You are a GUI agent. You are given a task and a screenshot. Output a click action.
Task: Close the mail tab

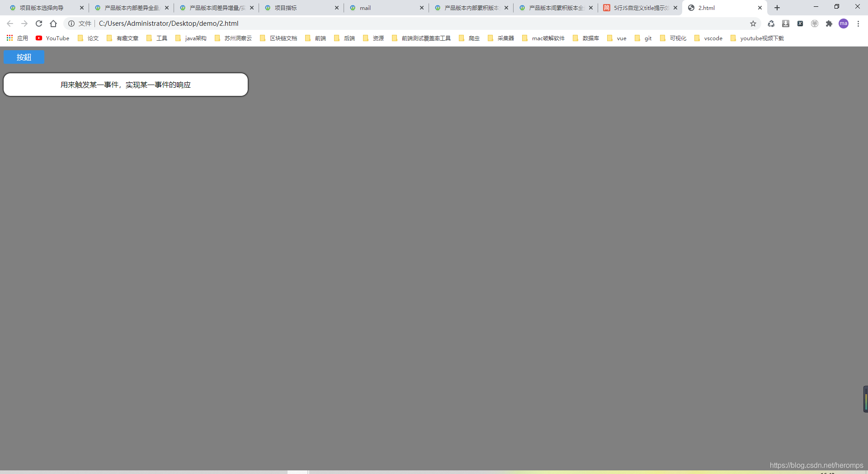coord(422,8)
